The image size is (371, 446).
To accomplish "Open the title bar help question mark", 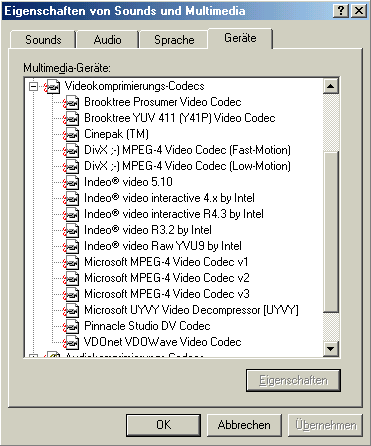I will 341,11.
